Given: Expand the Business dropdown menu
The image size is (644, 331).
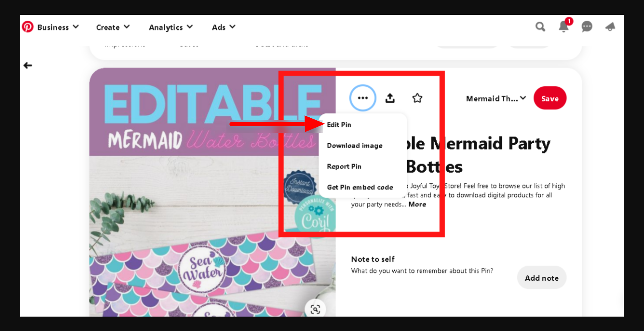Looking at the screenshot, I should pyautogui.click(x=58, y=27).
